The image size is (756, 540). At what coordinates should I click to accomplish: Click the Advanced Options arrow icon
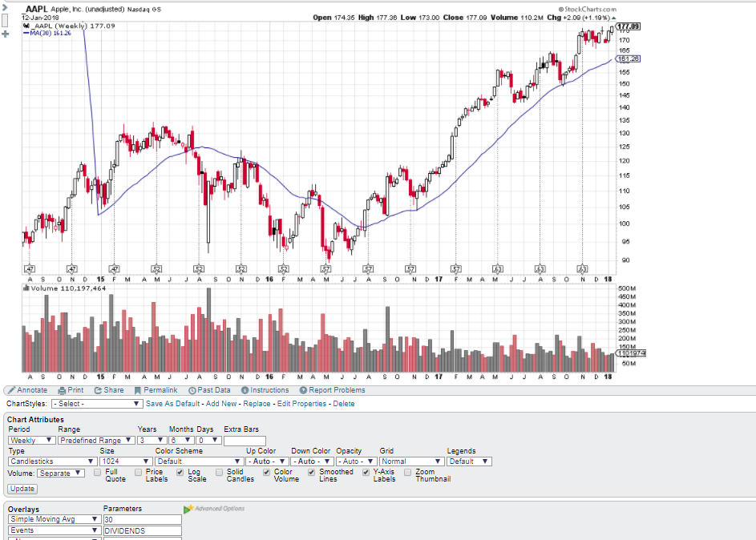(x=188, y=509)
